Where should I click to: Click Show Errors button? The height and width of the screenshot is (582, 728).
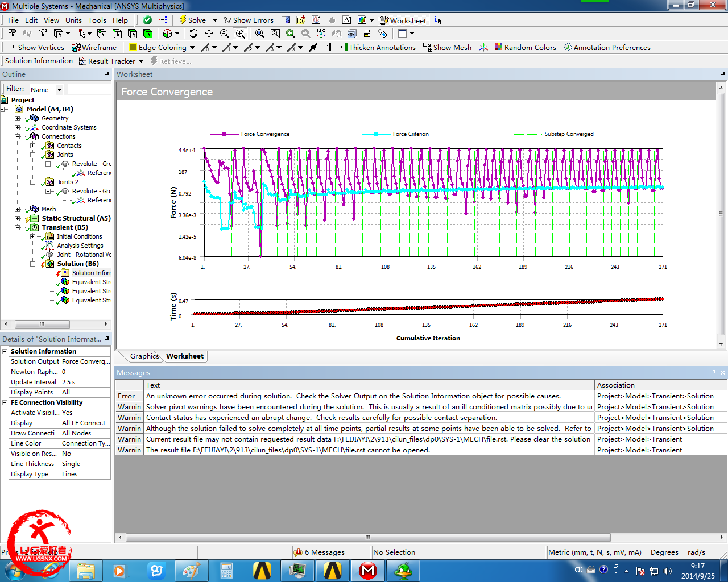[x=248, y=20]
